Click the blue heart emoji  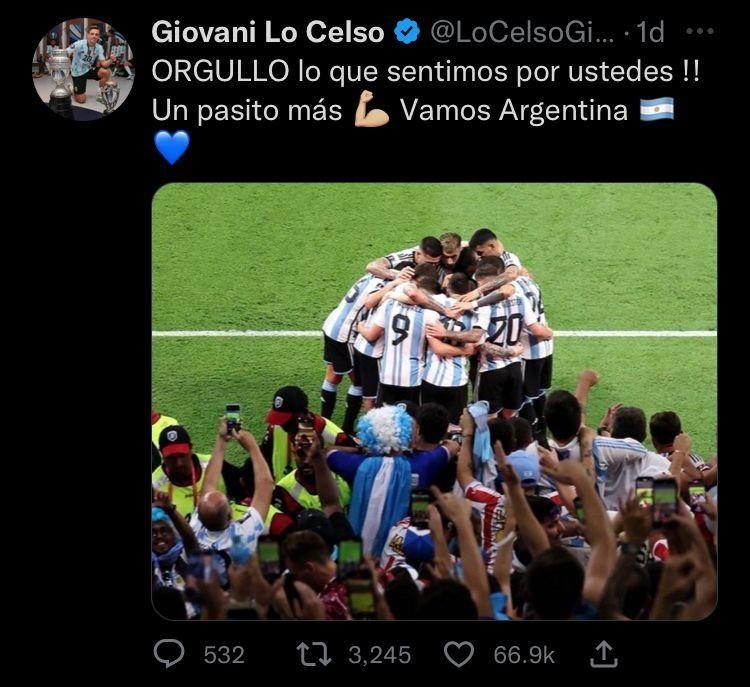coord(172,147)
